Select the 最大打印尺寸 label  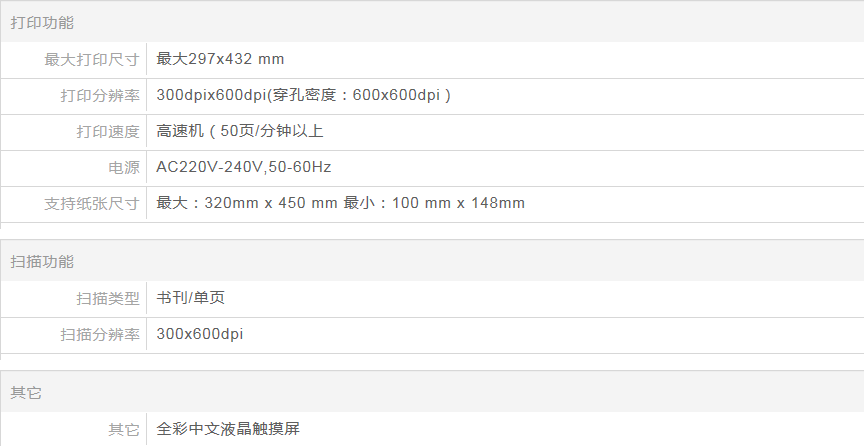pos(92,60)
